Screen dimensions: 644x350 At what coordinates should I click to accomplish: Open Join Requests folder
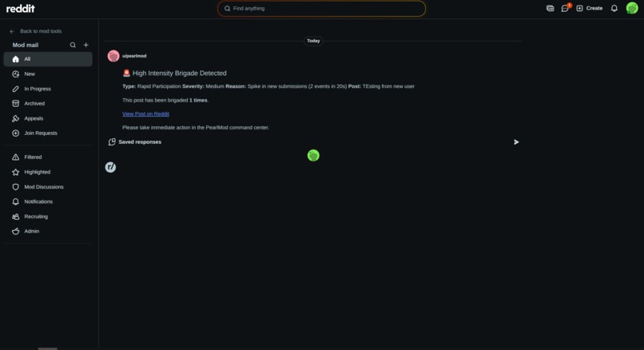[48, 133]
